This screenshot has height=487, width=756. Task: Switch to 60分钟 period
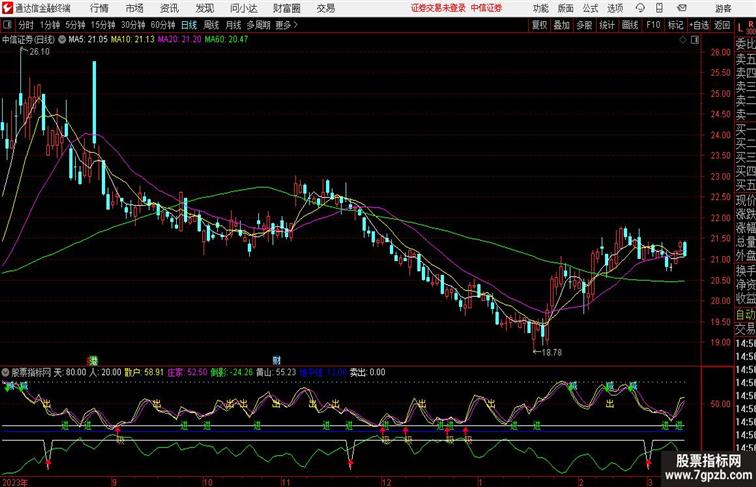pyautogui.click(x=163, y=25)
